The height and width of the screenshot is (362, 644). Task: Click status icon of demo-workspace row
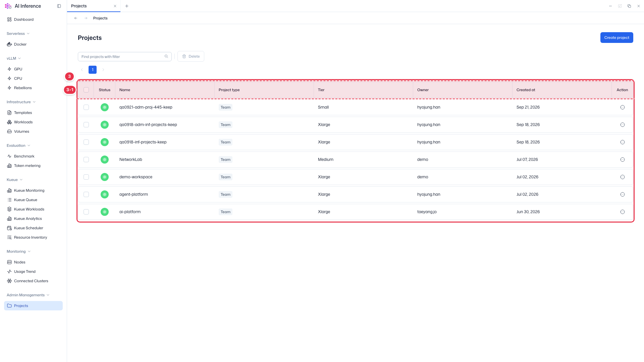[105, 177]
